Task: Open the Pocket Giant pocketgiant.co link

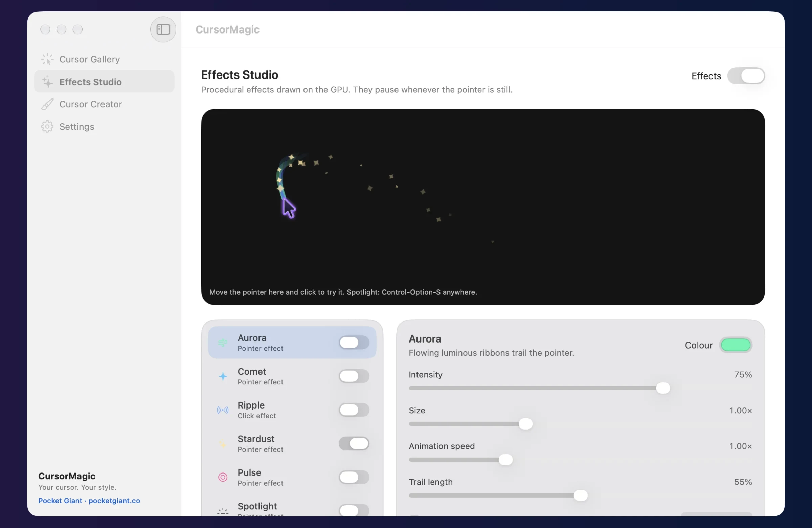Action: pos(89,501)
